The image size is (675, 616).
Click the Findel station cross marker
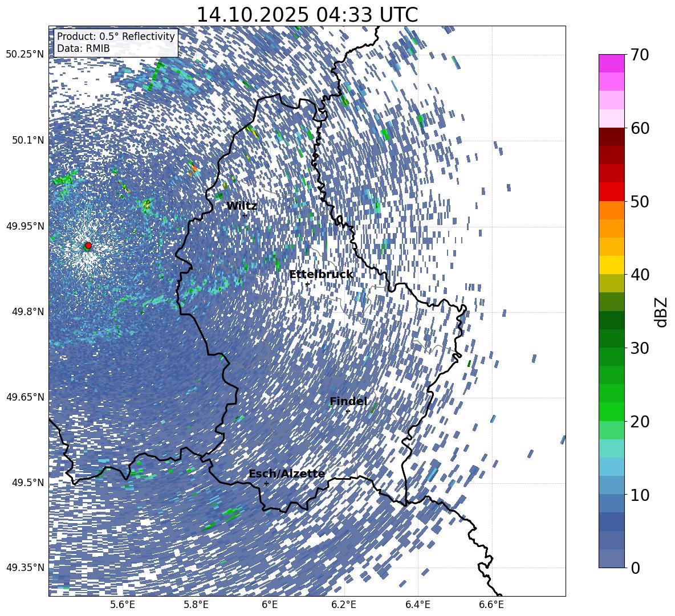coord(348,411)
